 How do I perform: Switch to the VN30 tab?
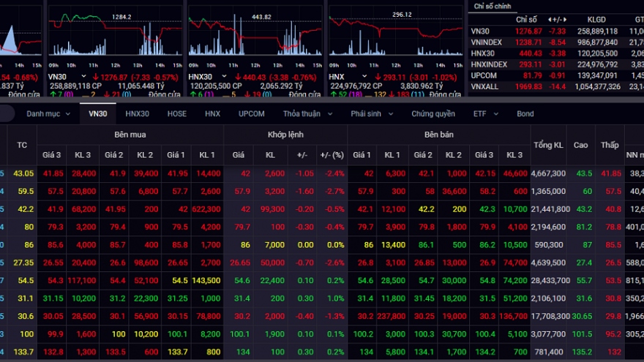[x=98, y=113]
